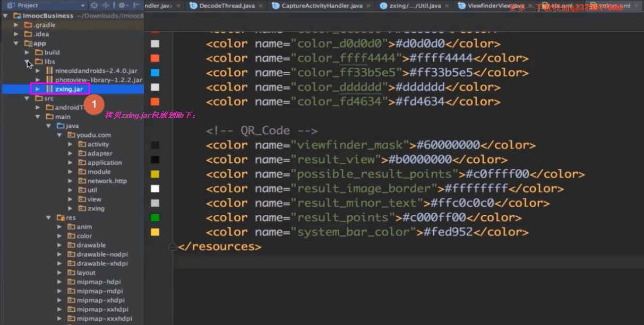
Task: Click the scroll-from-source target icon
Action: click(x=94, y=5)
